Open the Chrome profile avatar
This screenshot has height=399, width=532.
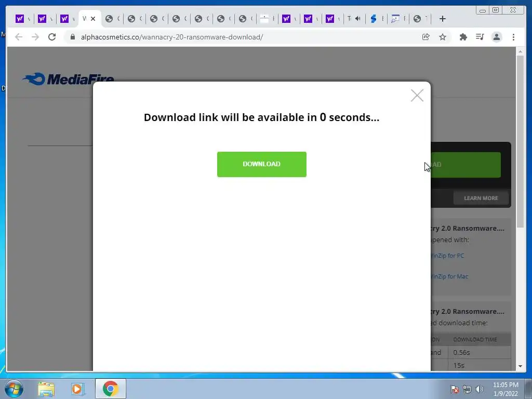click(x=497, y=37)
